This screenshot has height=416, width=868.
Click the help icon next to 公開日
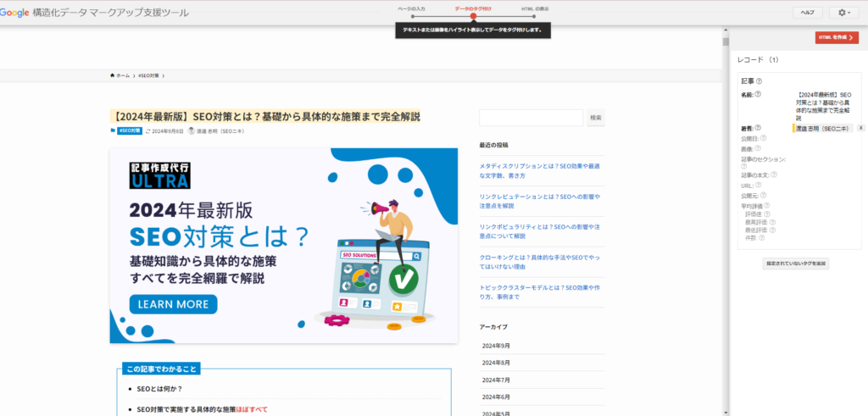764,138
